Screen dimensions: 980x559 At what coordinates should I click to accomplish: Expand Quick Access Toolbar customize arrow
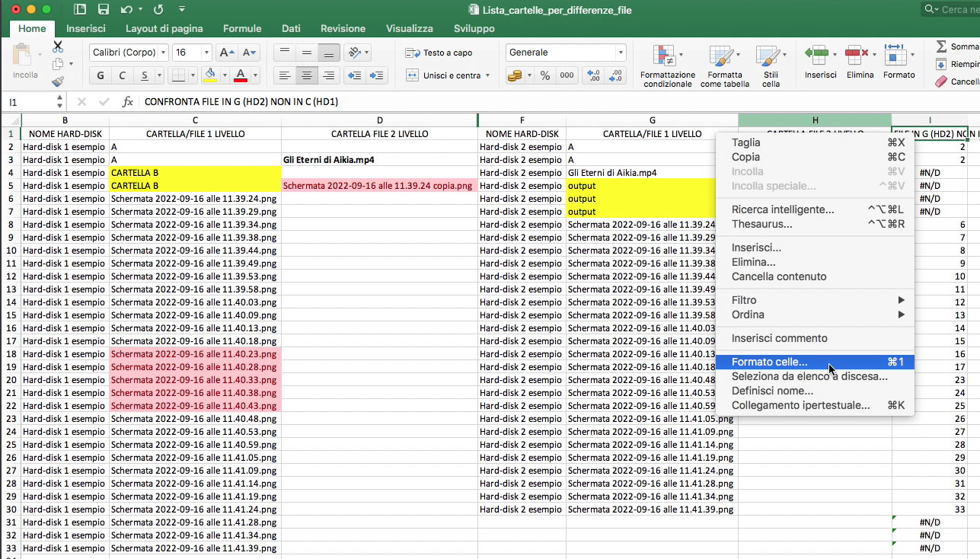182,10
